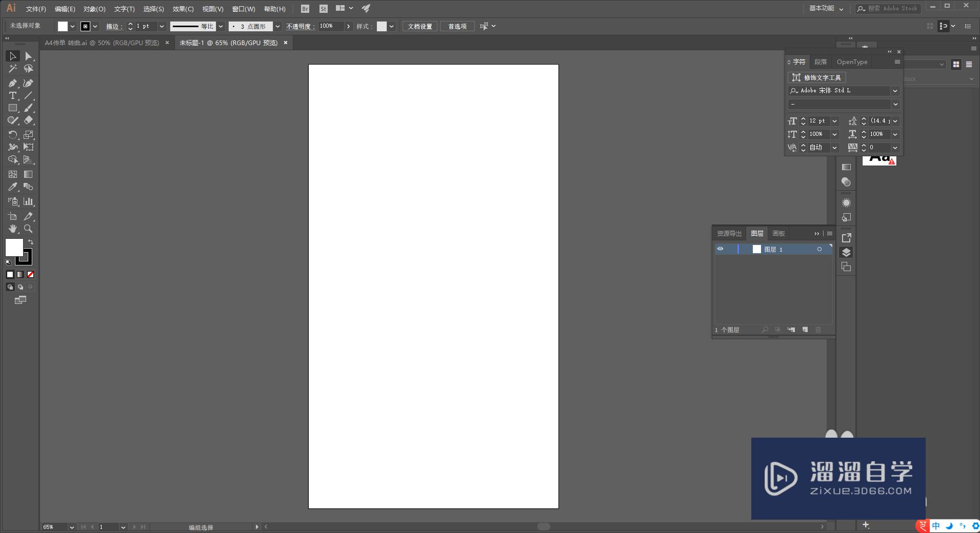Click the GPU performance rocket icon
Screen dimensions: 980x533
point(366,9)
